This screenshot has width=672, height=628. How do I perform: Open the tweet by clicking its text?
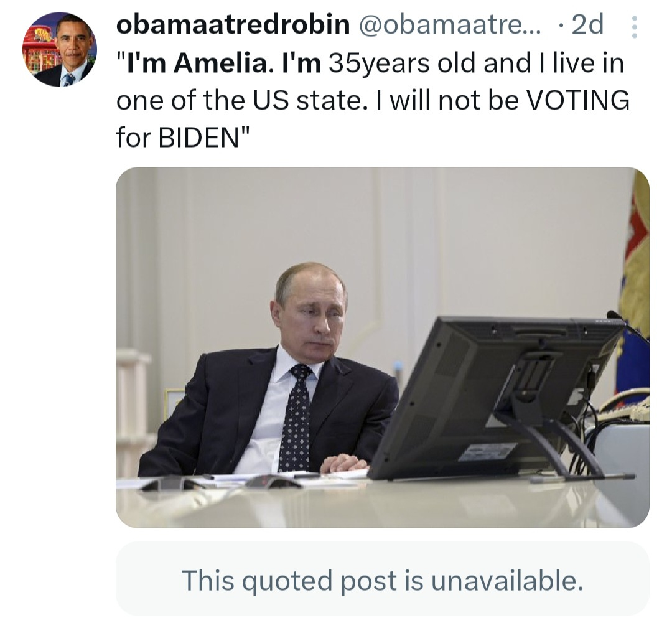373,100
